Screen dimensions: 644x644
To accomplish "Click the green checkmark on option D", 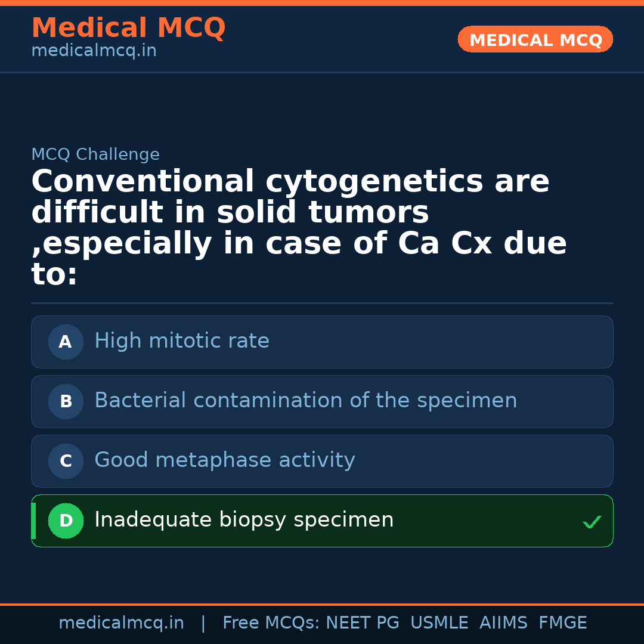I will pos(592,522).
